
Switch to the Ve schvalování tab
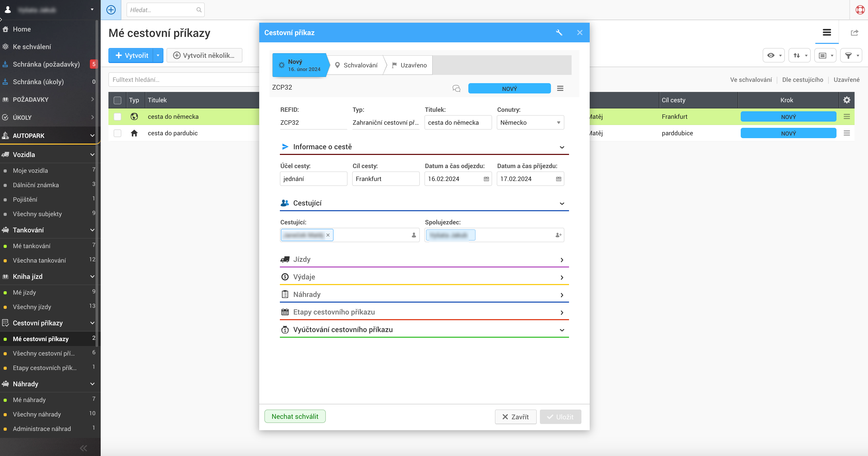(x=751, y=80)
